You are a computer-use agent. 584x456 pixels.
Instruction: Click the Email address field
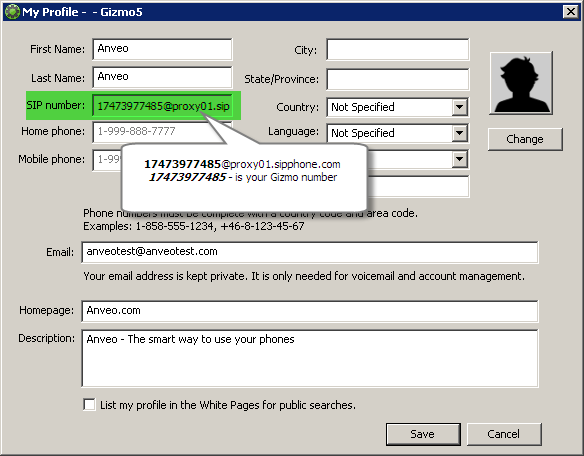(x=310, y=252)
